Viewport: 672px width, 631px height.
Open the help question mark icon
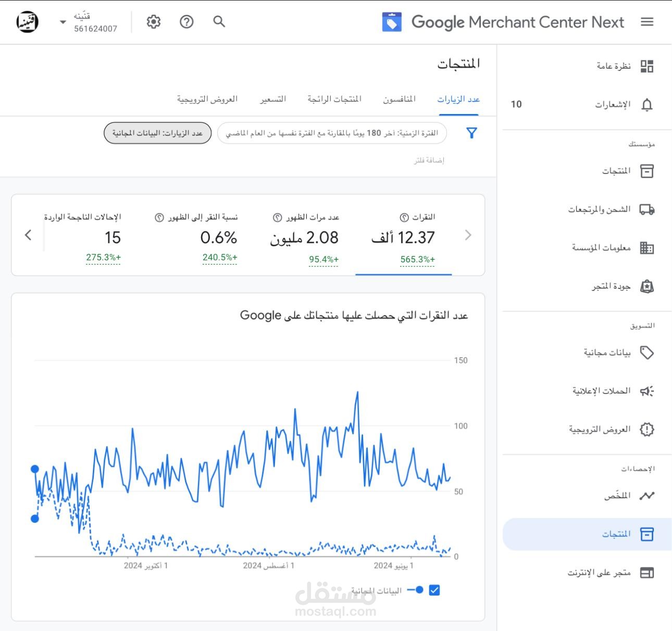186,21
